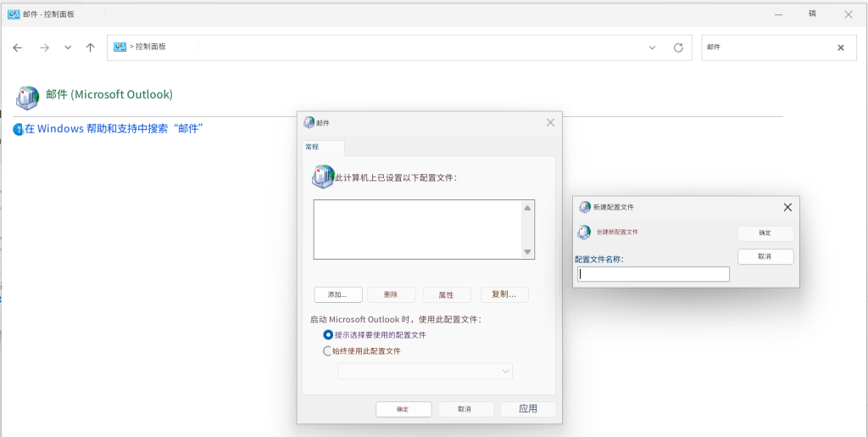Go up one level arrow
The height and width of the screenshot is (437, 868).
90,48
